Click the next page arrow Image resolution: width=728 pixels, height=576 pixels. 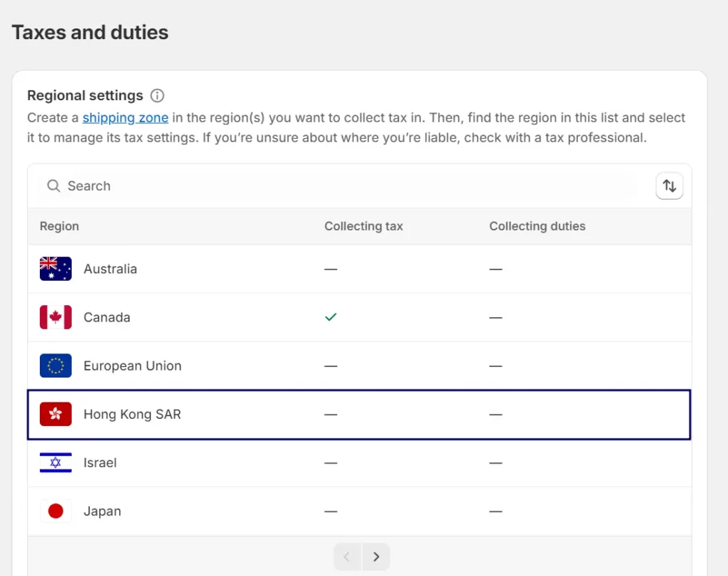(376, 557)
